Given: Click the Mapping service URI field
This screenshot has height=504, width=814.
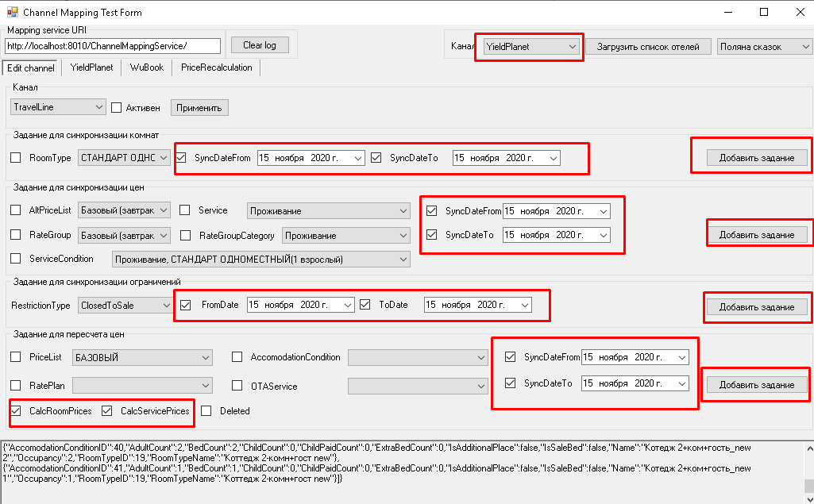Looking at the screenshot, I should (112, 46).
